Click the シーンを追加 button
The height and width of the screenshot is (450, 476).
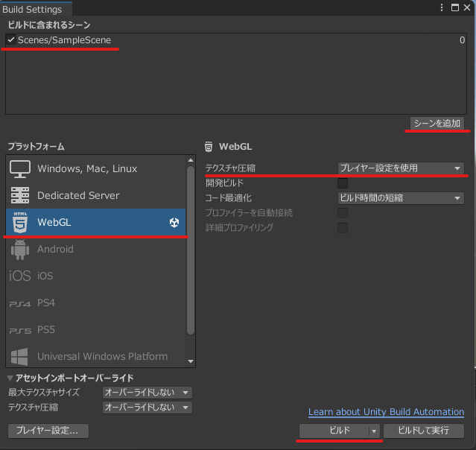(x=437, y=123)
